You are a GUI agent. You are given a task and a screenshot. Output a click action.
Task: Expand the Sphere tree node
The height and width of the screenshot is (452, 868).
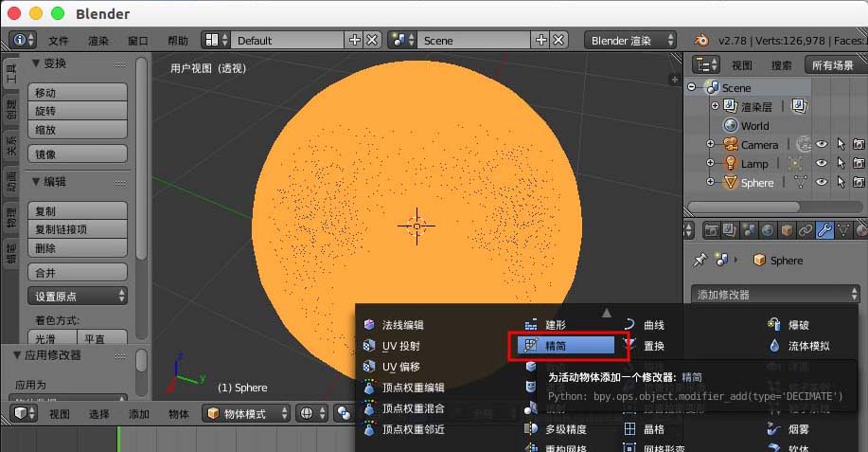(711, 182)
